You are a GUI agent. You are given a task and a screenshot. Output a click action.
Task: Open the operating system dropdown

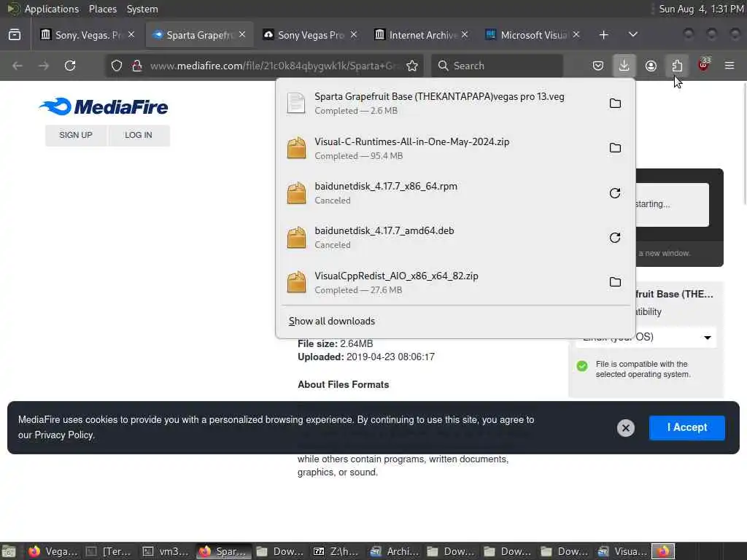pyautogui.click(x=646, y=337)
